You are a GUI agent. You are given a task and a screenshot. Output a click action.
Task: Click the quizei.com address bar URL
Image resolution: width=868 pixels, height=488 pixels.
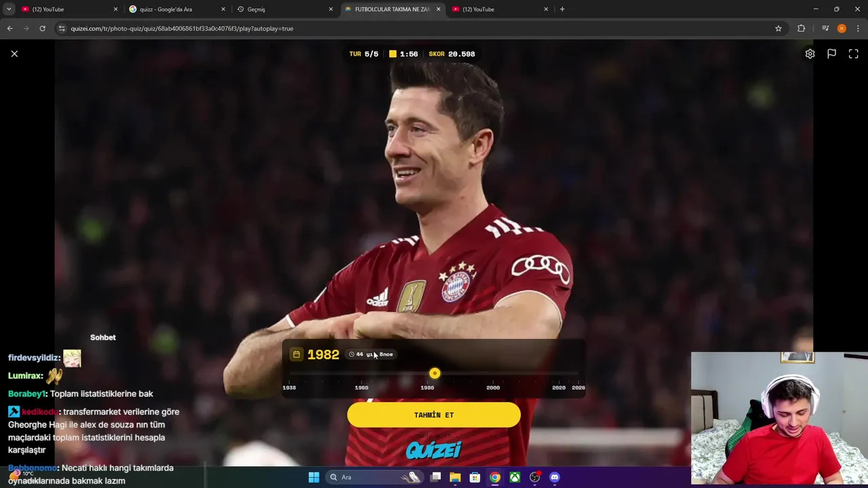[182, 28]
